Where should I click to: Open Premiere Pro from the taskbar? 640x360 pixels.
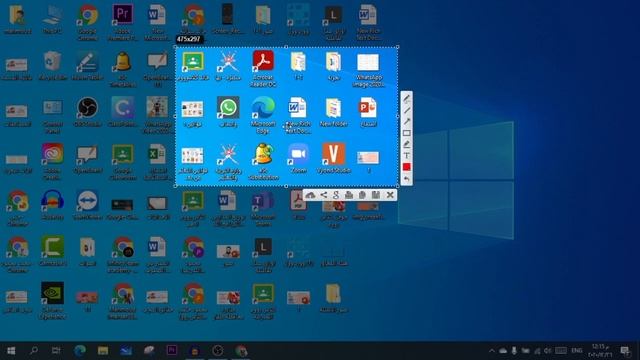[172, 351]
